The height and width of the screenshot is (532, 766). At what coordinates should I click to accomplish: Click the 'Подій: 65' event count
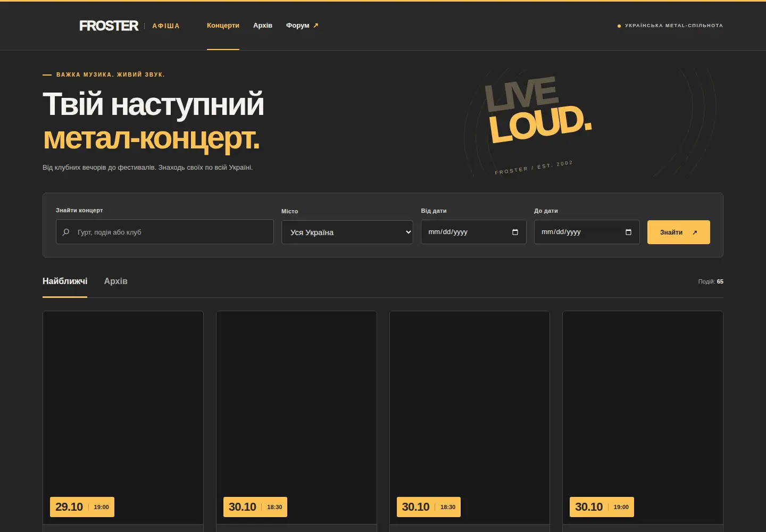[711, 281]
